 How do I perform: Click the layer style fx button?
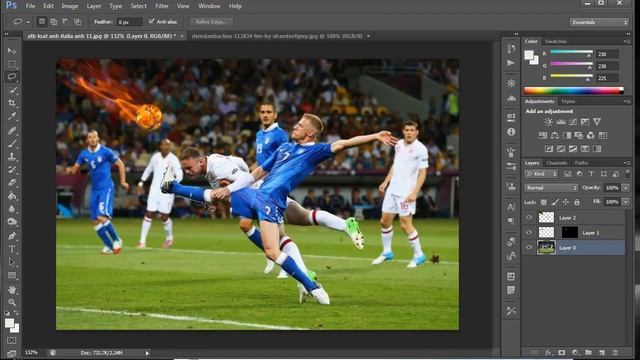pos(548,352)
